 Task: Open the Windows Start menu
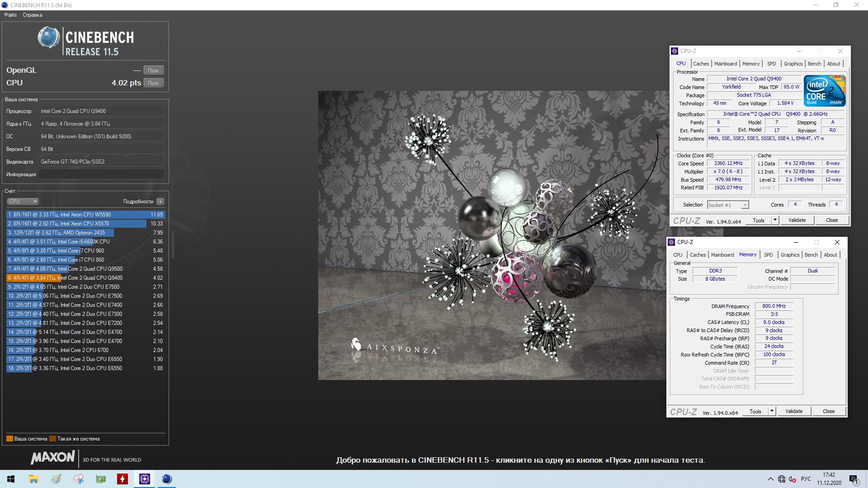click(x=11, y=479)
